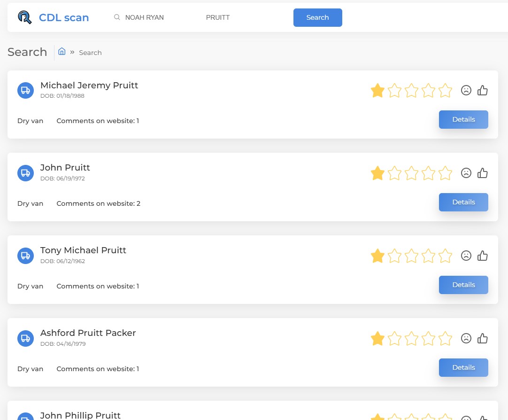Rate Ashford Pruitt Packer one star
This screenshot has height=420, width=508.
tap(377, 338)
